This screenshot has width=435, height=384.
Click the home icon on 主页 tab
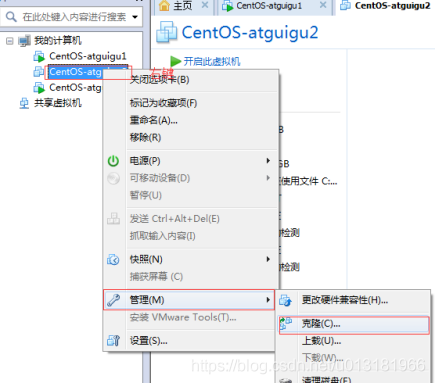(164, 5)
